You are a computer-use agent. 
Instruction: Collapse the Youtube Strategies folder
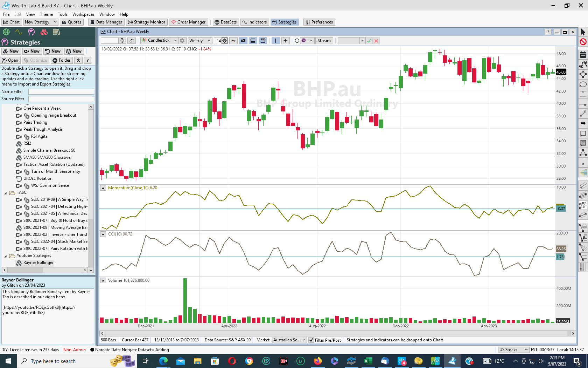pyautogui.click(x=6, y=256)
